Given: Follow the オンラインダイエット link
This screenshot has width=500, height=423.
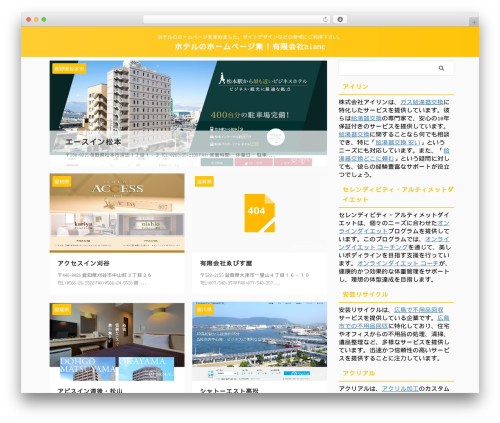Looking at the screenshot, I should click(x=394, y=227).
